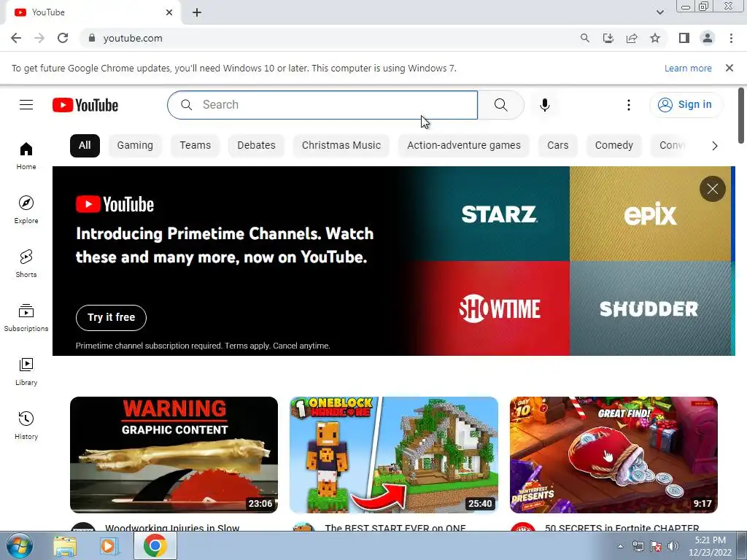Open the YouTube hamburger guide menu
Screen dimensions: 747x560
click(x=26, y=105)
